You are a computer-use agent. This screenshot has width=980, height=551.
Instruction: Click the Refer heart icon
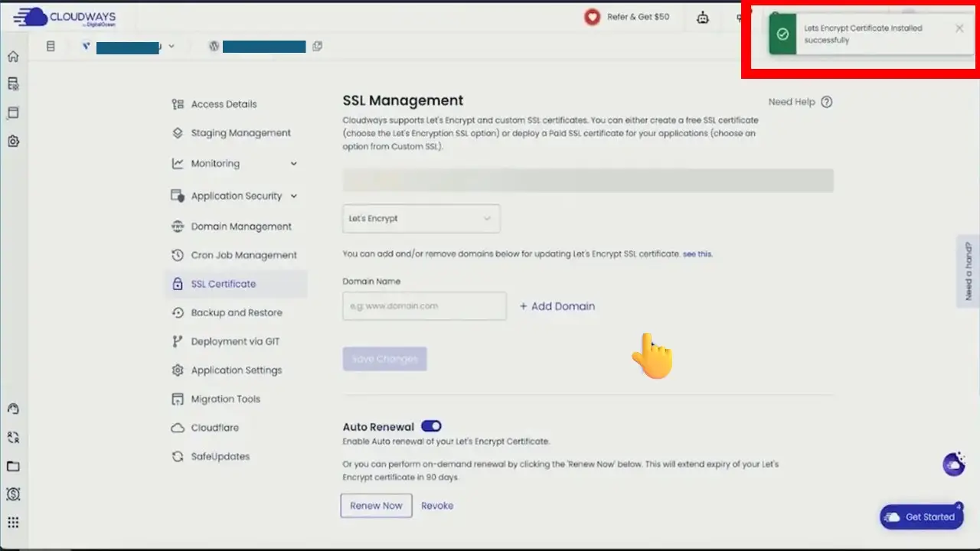click(x=592, y=17)
